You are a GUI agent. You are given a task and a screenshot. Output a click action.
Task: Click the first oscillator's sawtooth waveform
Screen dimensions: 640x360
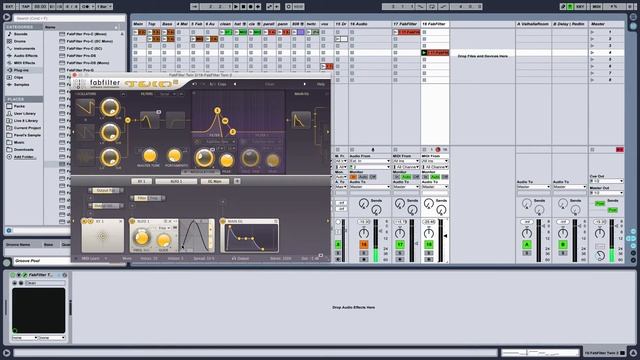[x=85, y=108]
